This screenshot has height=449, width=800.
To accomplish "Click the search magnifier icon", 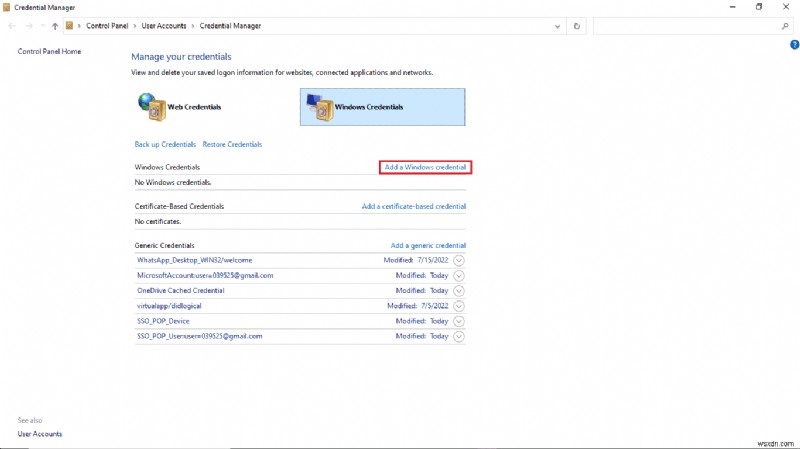I will point(785,26).
